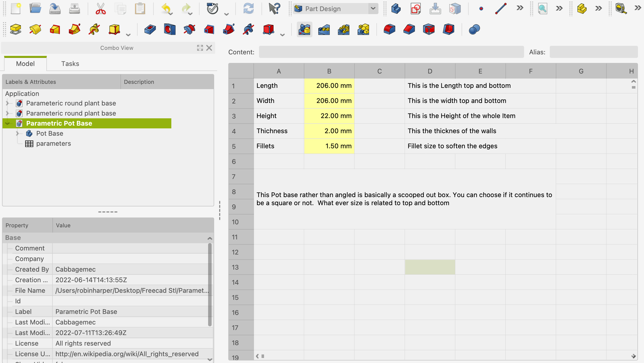Select the Pad tool icon
The width and height of the screenshot is (644, 363).
click(x=16, y=29)
